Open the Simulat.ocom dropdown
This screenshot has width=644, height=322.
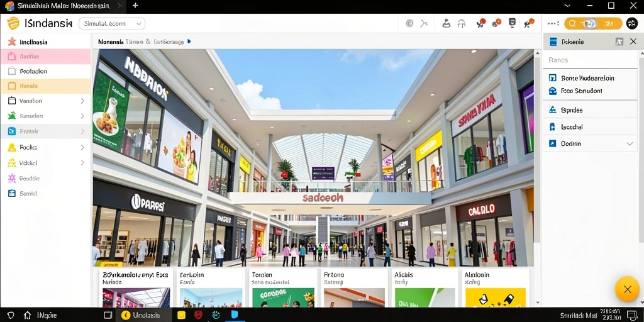coord(112,24)
